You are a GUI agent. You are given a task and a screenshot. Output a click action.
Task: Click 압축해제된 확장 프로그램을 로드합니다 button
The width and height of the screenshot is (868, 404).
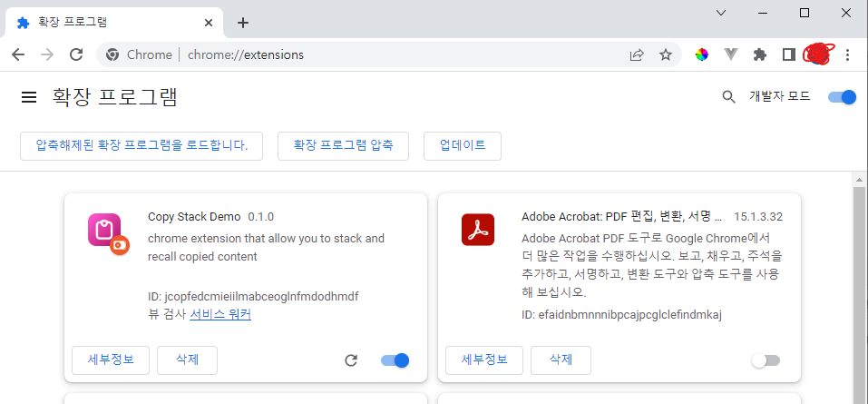[141, 146]
